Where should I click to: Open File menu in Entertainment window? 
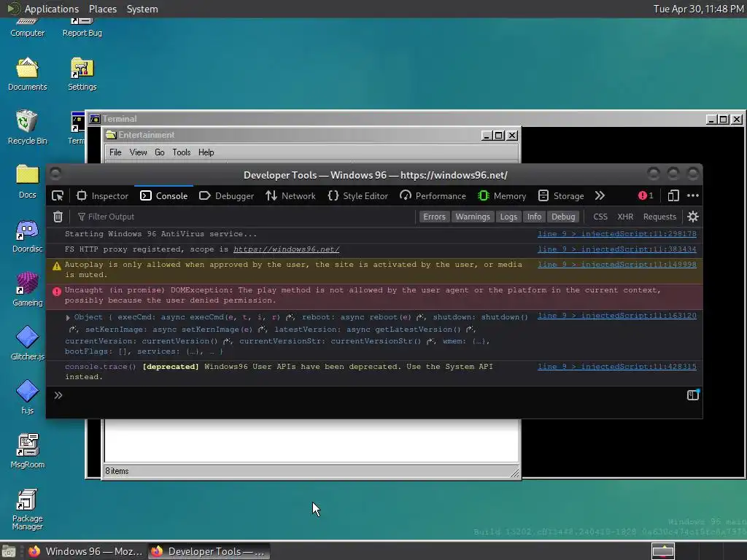115,152
